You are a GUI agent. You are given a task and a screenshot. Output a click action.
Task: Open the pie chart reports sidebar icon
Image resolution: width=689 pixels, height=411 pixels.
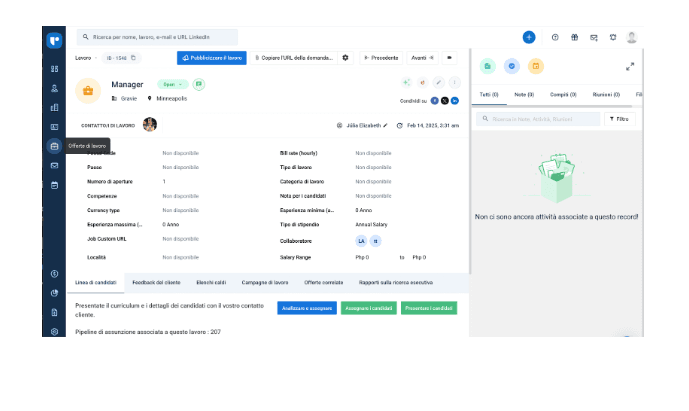54,293
